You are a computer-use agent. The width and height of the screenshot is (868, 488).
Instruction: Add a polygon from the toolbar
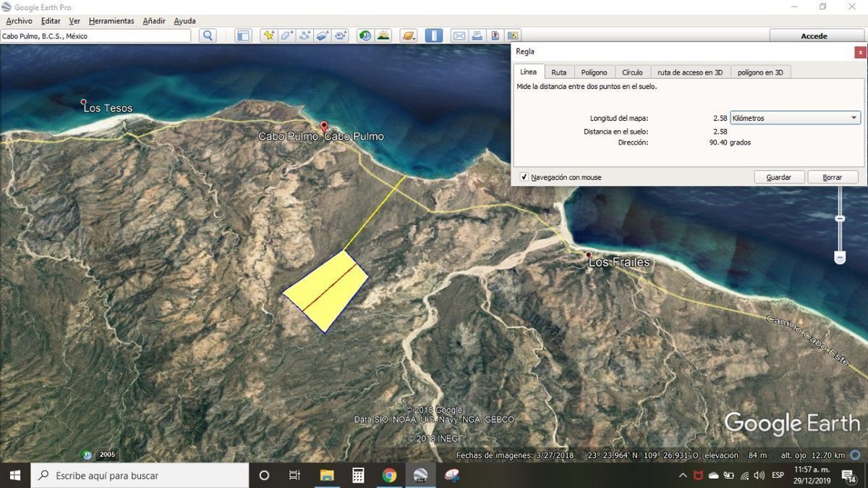click(x=287, y=35)
